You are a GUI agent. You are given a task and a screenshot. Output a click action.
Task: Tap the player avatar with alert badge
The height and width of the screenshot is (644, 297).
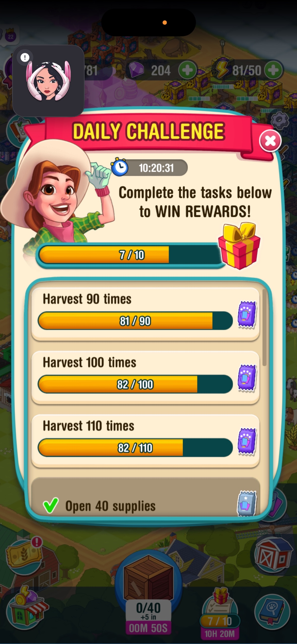(x=48, y=81)
